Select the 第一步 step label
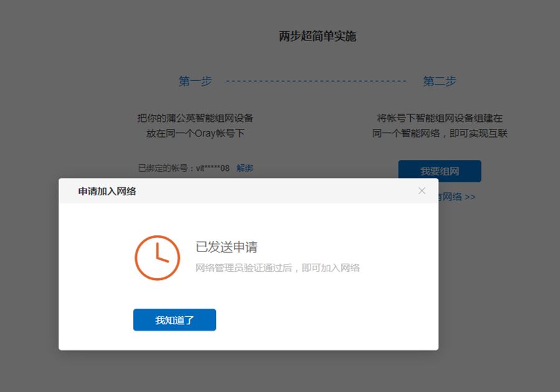 [x=195, y=81]
